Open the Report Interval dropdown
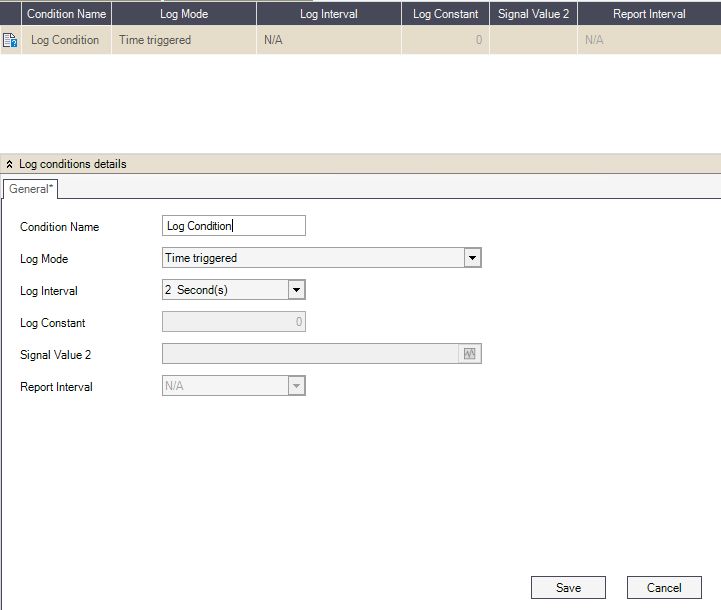 point(295,386)
